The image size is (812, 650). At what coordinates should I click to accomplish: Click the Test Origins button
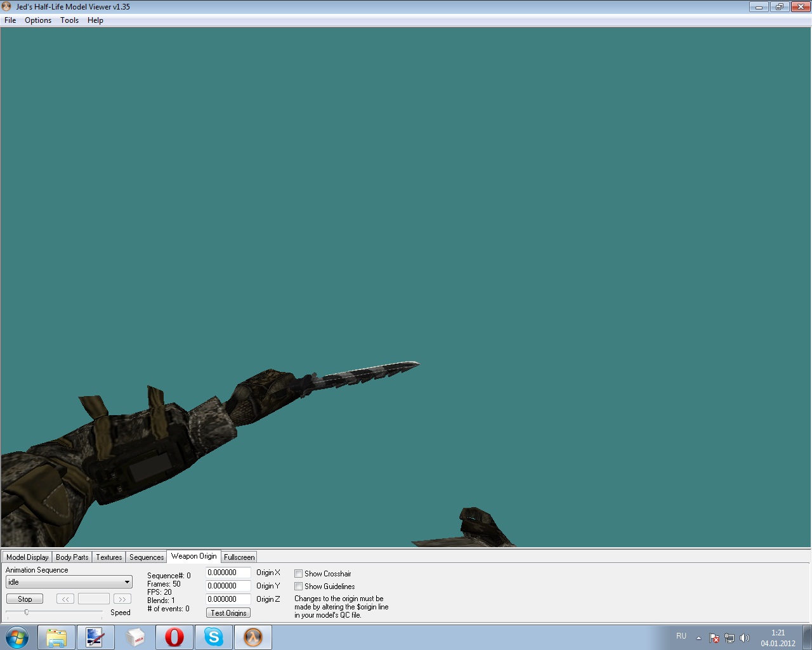pos(228,613)
